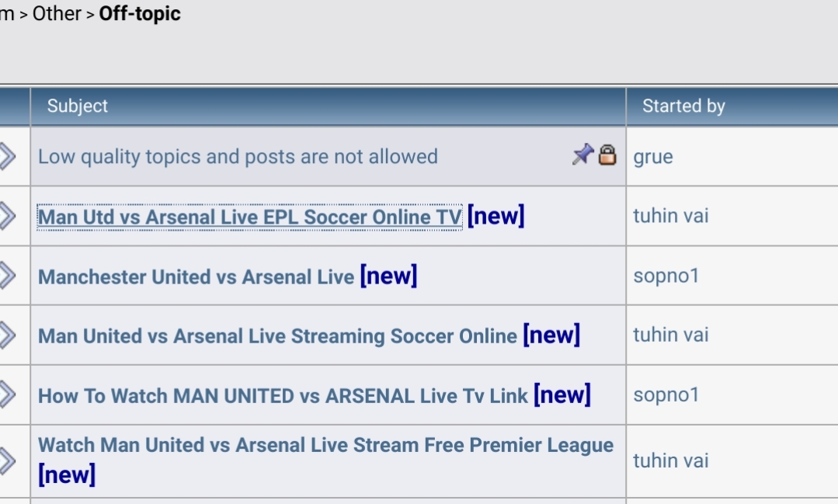Screen dimensions: 838x504
Task: Click arrow icon beside Manchester United vs Arsenal Live
Action: click(8, 276)
